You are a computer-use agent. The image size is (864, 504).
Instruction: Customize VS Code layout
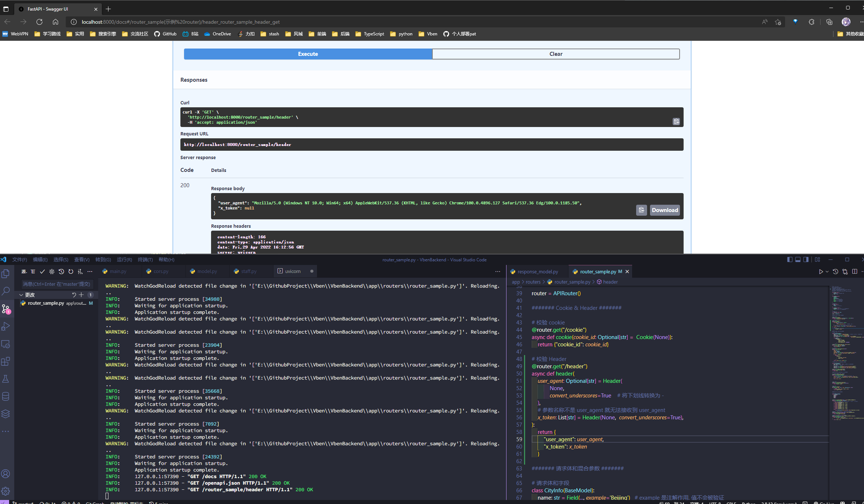coord(818,259)
